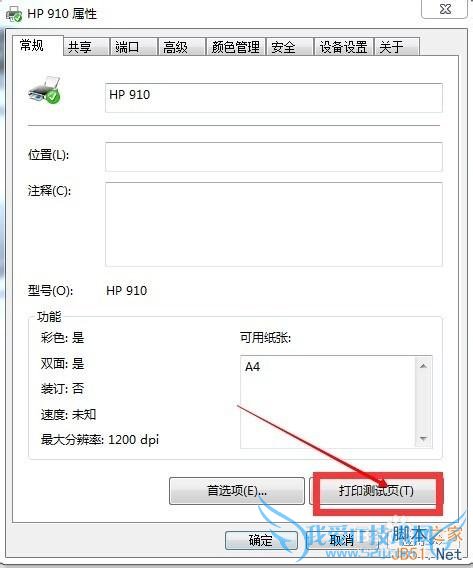Click the paper list scroll down arrow
473x568 pixels.
pos(423,439)
